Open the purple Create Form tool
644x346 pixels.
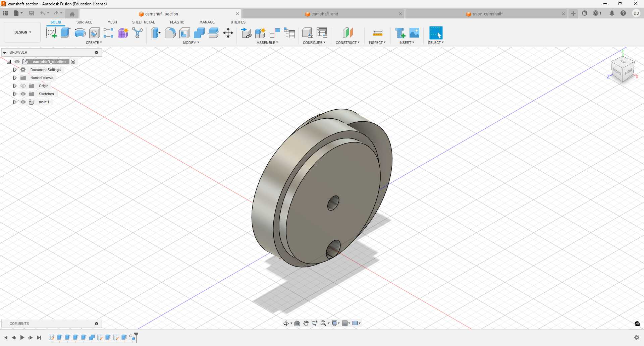[123, 33]
